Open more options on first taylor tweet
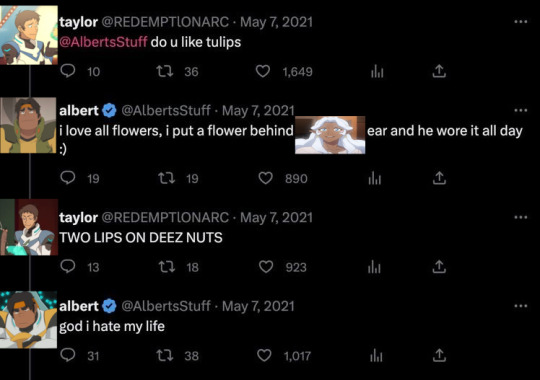This screenshot has width=540, height=380. [520, 22]
